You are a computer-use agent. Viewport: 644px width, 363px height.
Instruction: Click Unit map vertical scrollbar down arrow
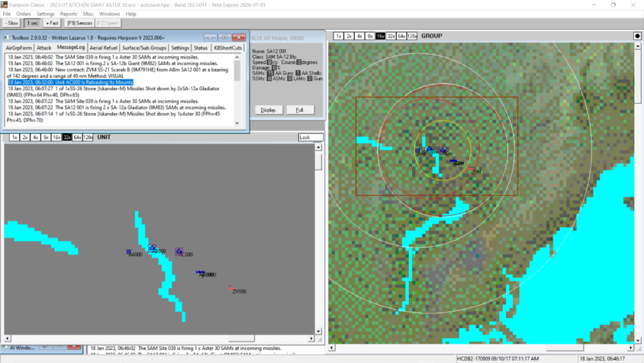click(x=318, y=331)
